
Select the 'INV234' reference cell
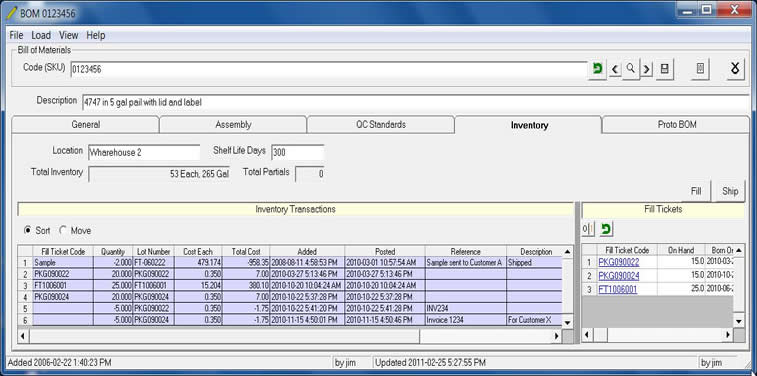pos(465,308)
